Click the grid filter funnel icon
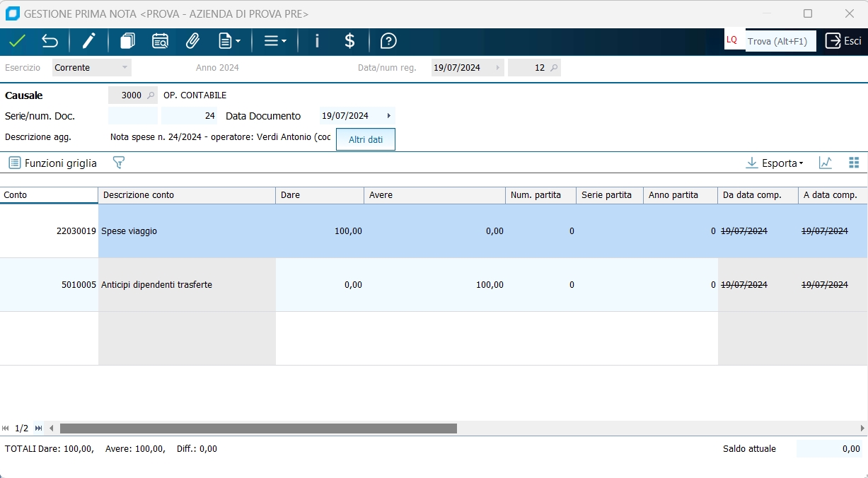Image resolution: width=868 pixels, height=478 pixels. (119, 163)
